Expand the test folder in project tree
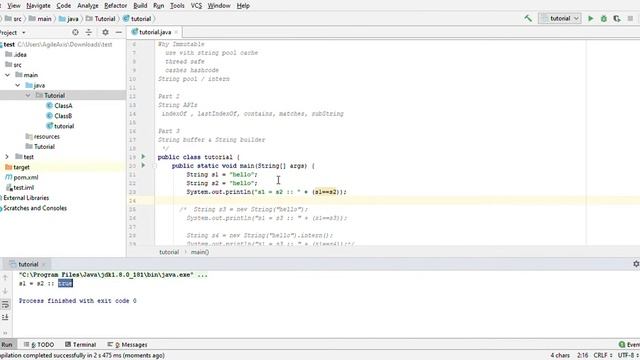 (x=7, y=157)
